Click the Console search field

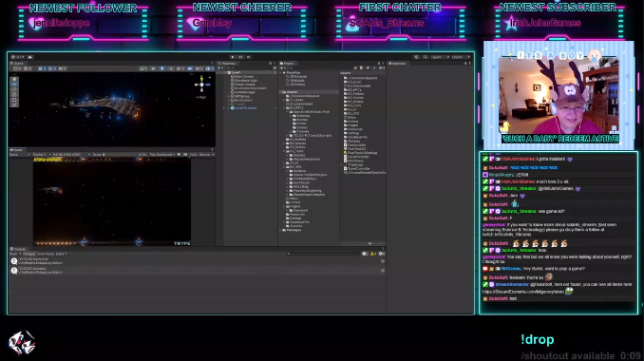click(324, 254)
